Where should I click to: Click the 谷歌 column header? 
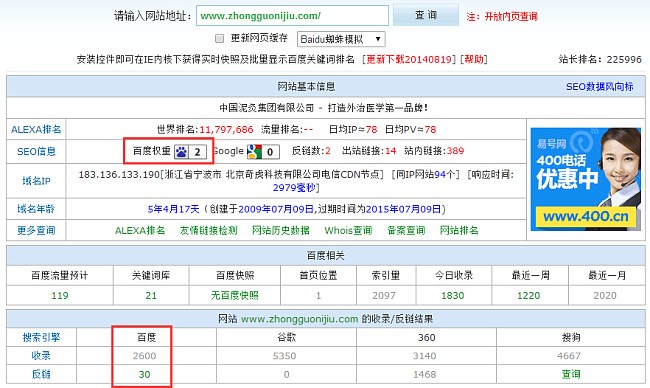[x=286, y=337]
